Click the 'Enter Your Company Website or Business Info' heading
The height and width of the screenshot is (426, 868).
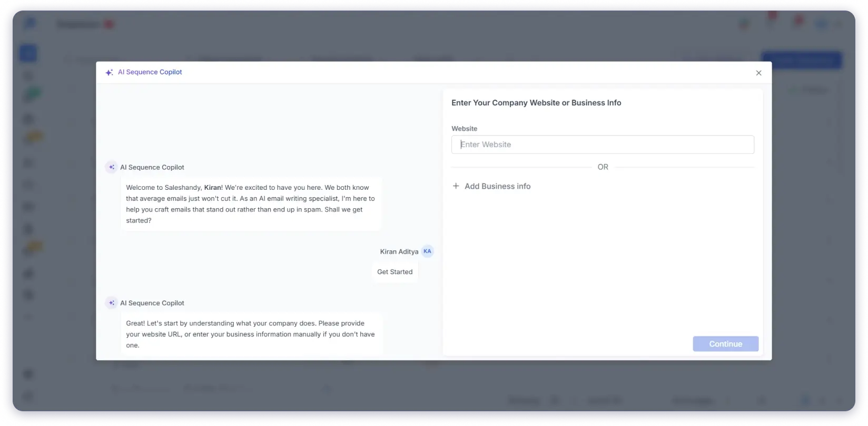coord(536,103)
